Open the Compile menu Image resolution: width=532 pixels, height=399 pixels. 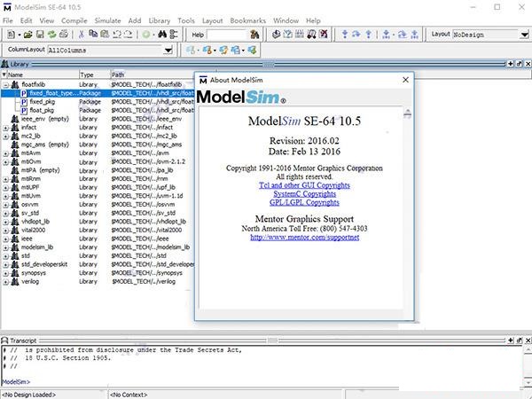click(x=74, y=20)
